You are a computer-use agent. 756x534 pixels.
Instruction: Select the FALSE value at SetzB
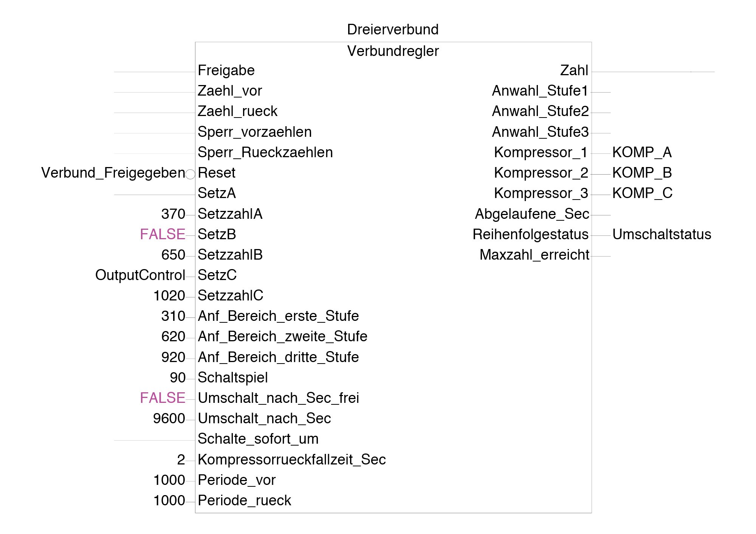(x=163, y=234)
